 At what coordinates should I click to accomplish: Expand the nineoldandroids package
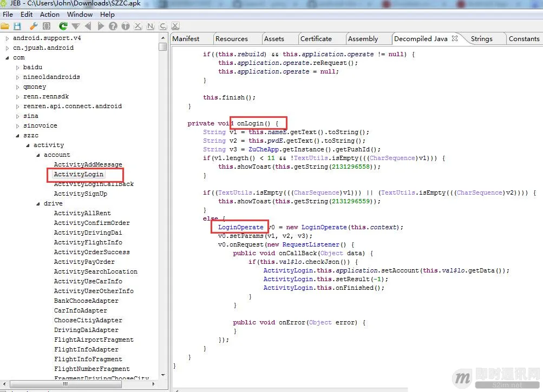tap(17, 77)
